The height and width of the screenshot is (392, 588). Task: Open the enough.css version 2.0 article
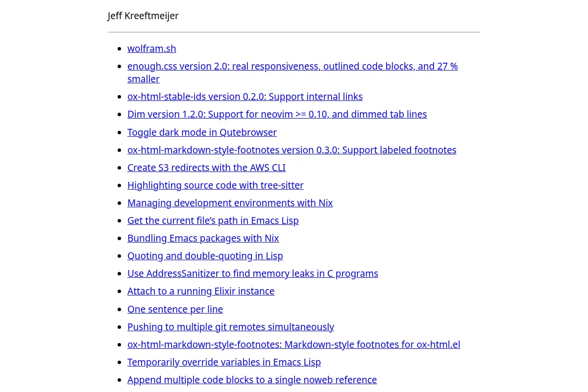tap(293, 72)
